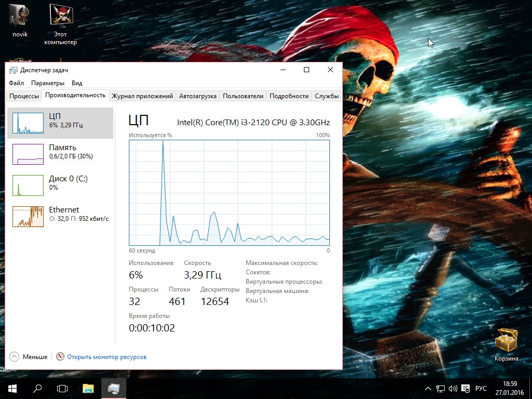Screen dimensions: 532x399
Task: Open the Вид menu
Action: point(77,83)
